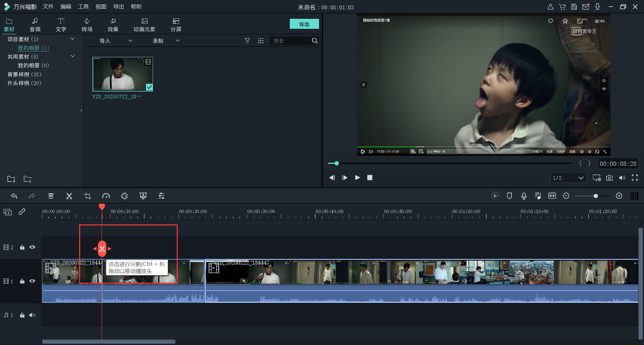
Task: Click the voiceover microphone icon
Action: (524, 196)
